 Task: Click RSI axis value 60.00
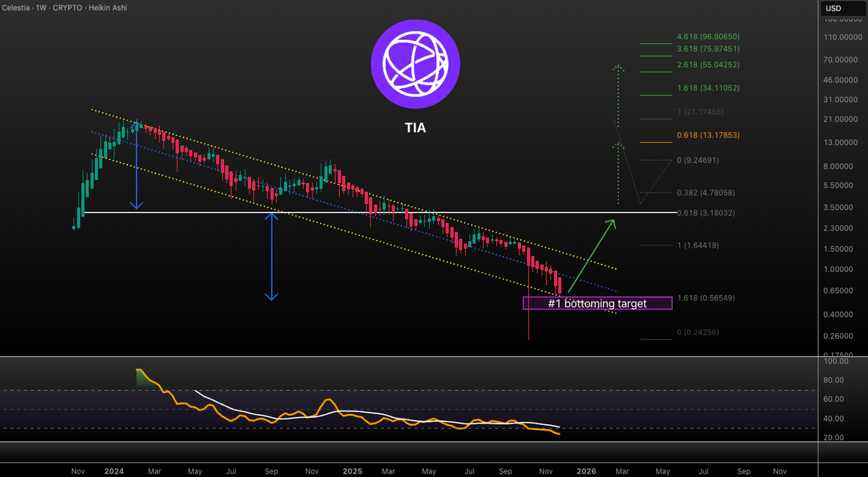point(834,399)
